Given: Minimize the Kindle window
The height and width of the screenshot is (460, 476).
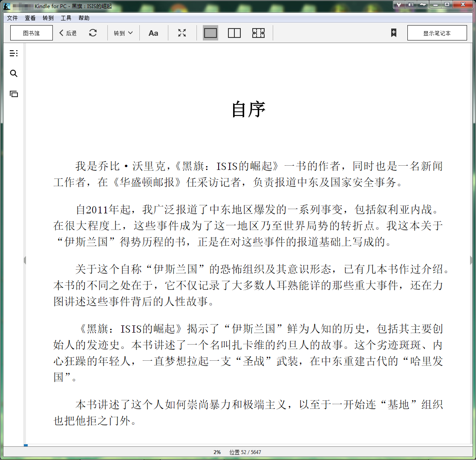Looking at the screenshot, I should pyautogui.click(x=436, y=4).
